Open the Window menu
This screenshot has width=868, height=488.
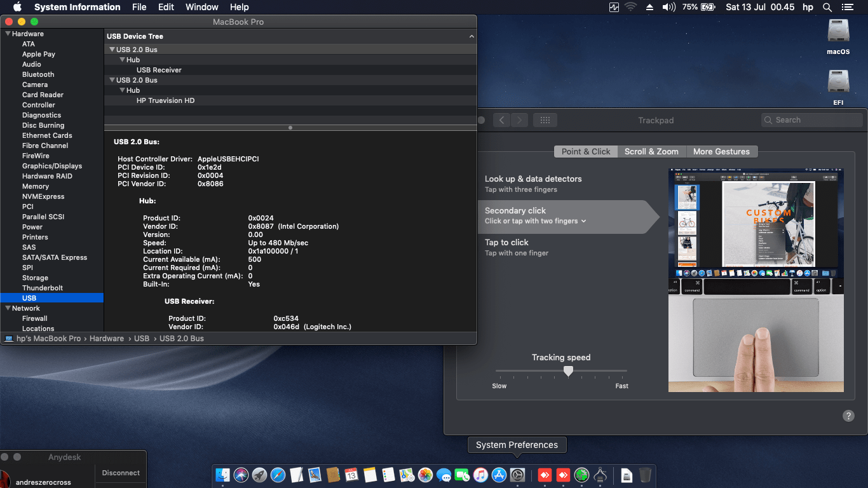pyautogui.click(x=201, y=7)
